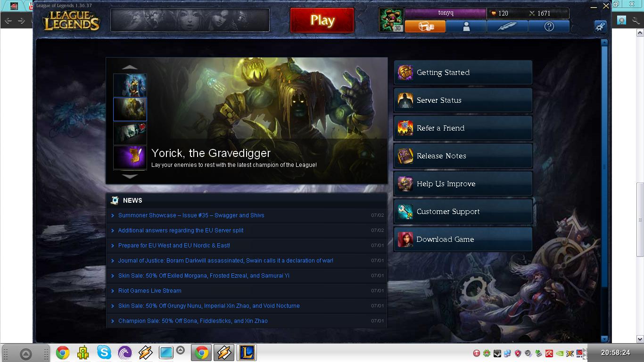644x362 pixels.
Task: Click the summoner avatar with level 30
Action: (390, 20)
